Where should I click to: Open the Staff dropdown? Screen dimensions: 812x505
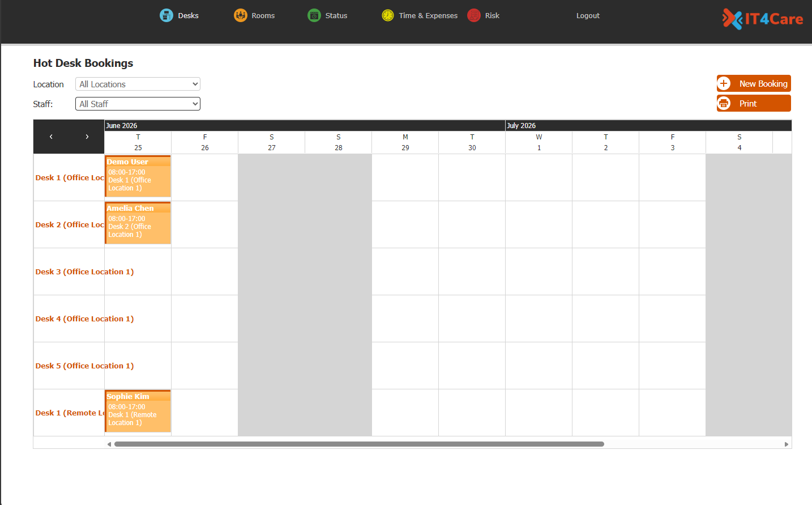[x=138, y=104]
